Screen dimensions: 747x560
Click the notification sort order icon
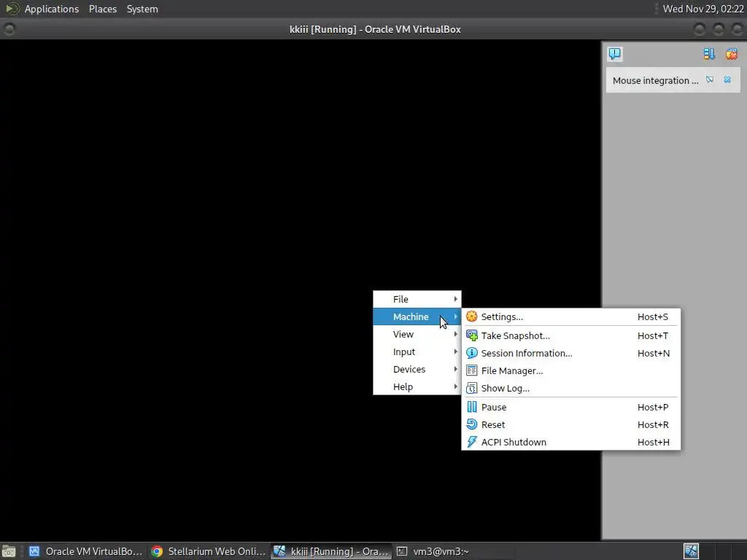(x=709, y=54)
